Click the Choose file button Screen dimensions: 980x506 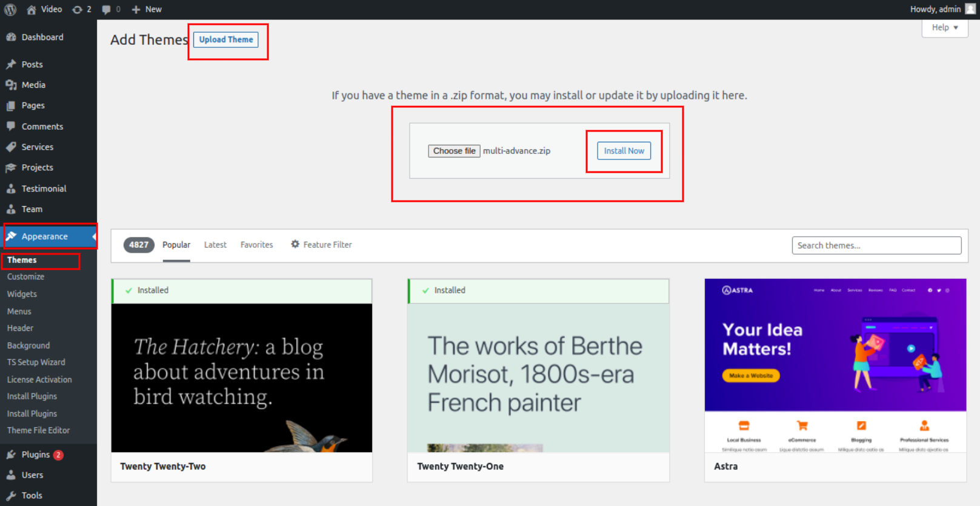point(454,151)
